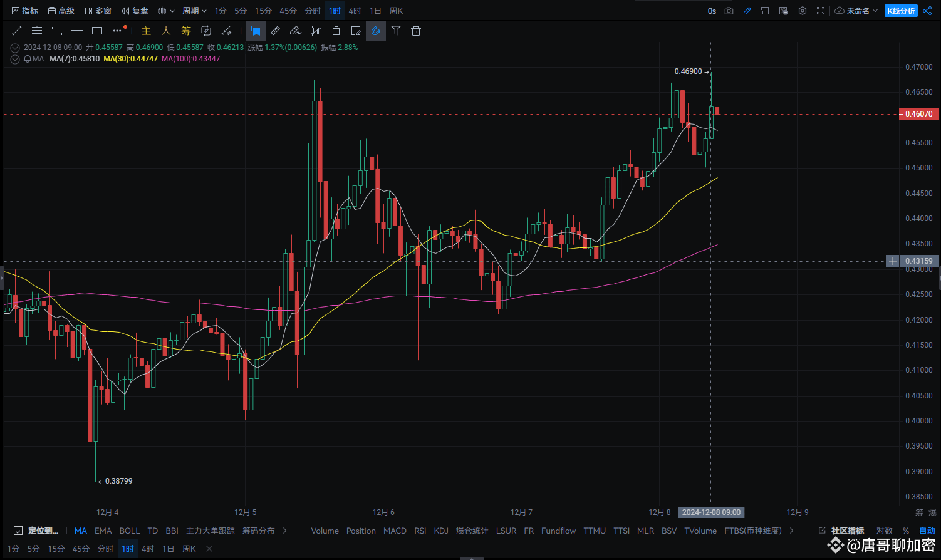Select the ruler measurement tool

(276, 31)
